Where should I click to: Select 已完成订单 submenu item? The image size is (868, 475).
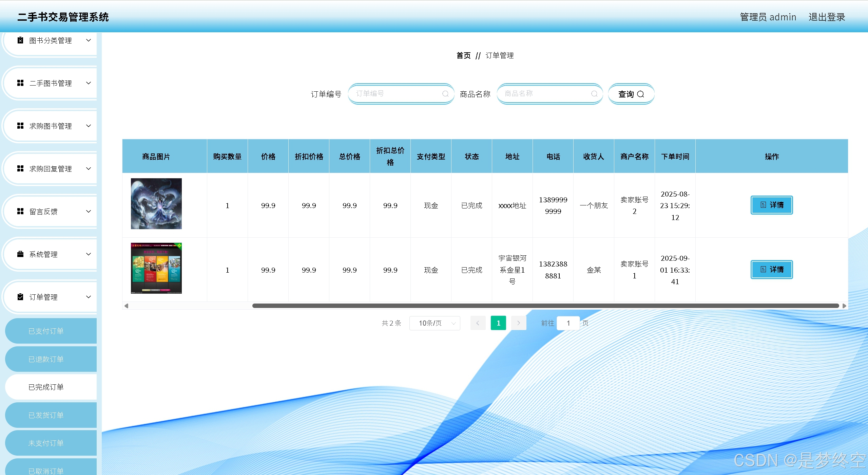51,387
